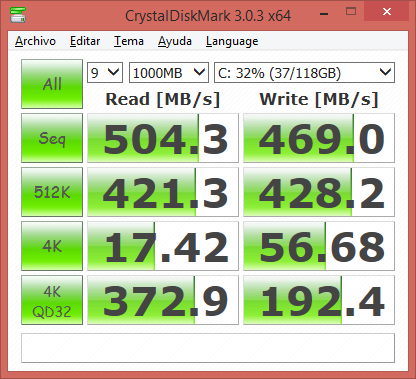Viewport: 416px width, 379px height.
Task: Open the Archivo menu
Action: (x=35, y=41)
